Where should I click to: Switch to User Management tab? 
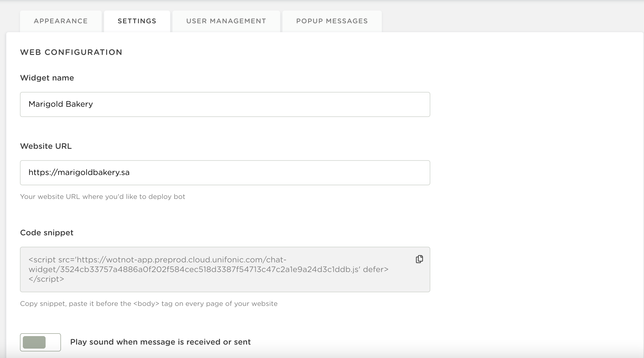(x=226, y=21)
